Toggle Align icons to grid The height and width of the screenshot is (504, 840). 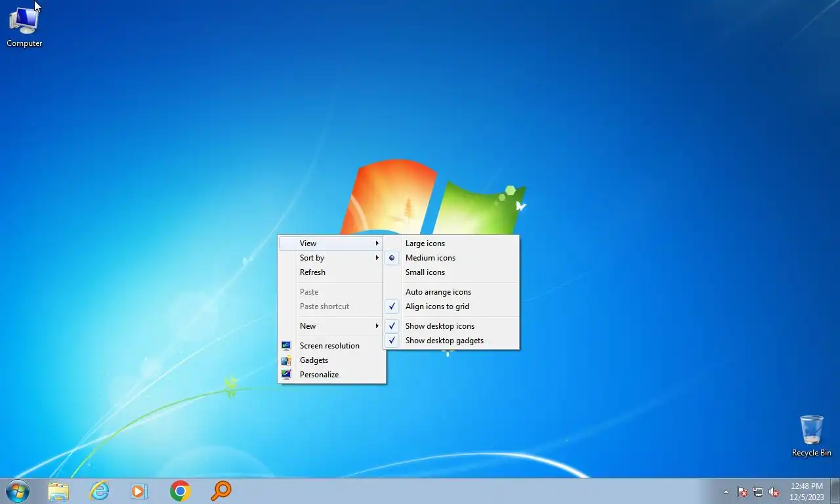pyautogui.click(x=451, y=306)
